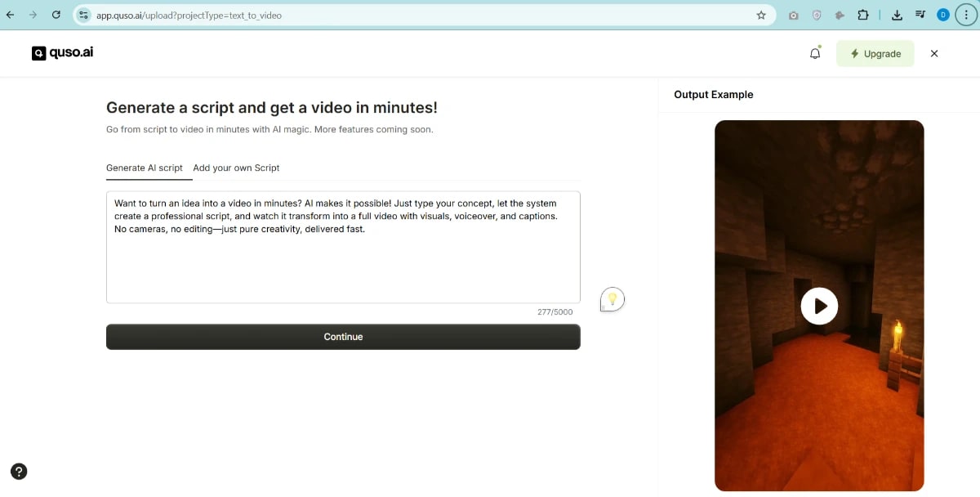
Task: Click the lightbulb tip icon beside the textbox
Action: pos(612,299)
